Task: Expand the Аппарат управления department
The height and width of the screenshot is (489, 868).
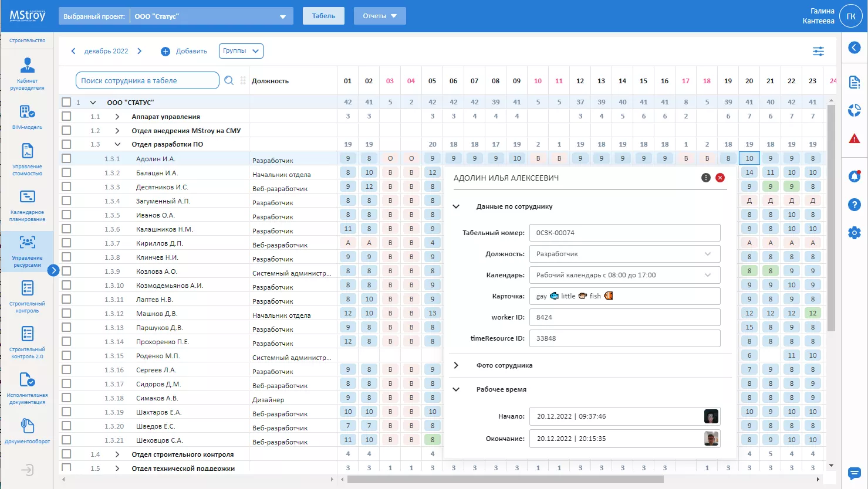Action: tap(117, 117)
